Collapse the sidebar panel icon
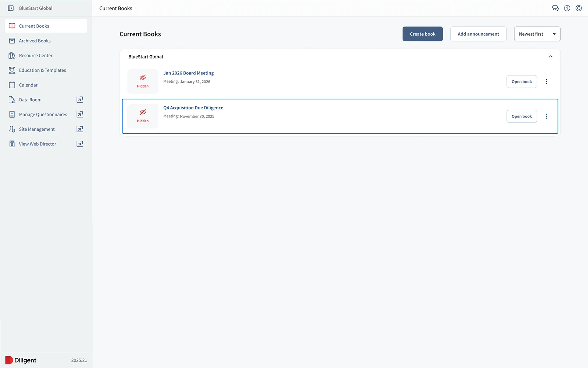This screenshot has height=368, width=588. pyautogui.click(x=11, y=8)
